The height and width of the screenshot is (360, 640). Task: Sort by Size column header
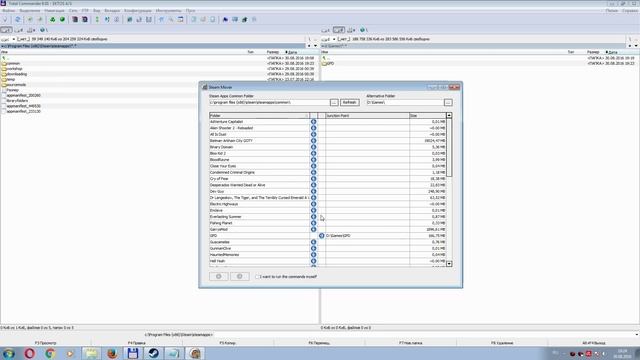pos(427,116)
